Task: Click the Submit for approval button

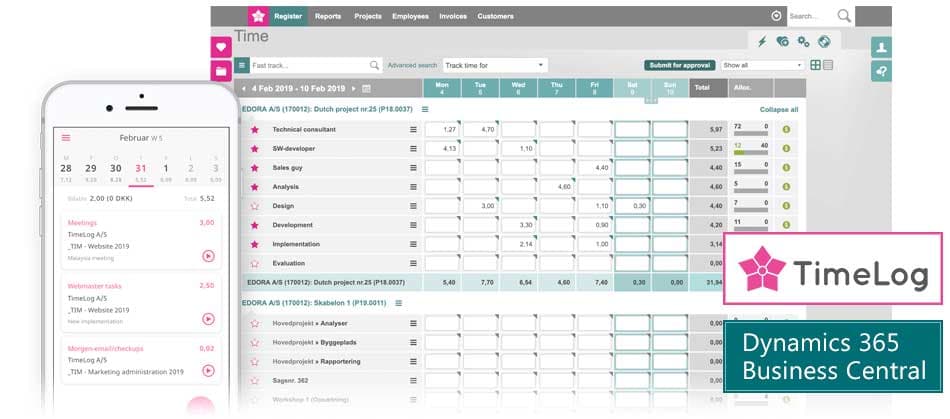Action: (x=680, y=65)
